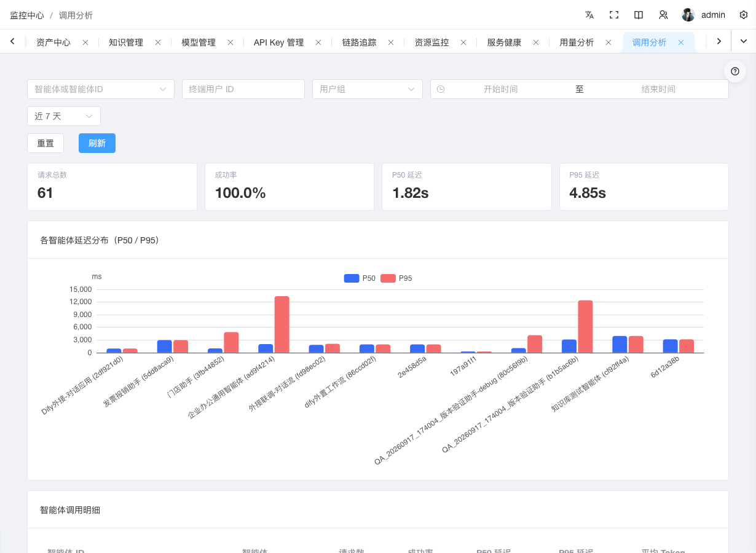Expand the 智能体或智能体ID dropdown
The width and height of the screenshot is (756, 553).
(101, 89)
